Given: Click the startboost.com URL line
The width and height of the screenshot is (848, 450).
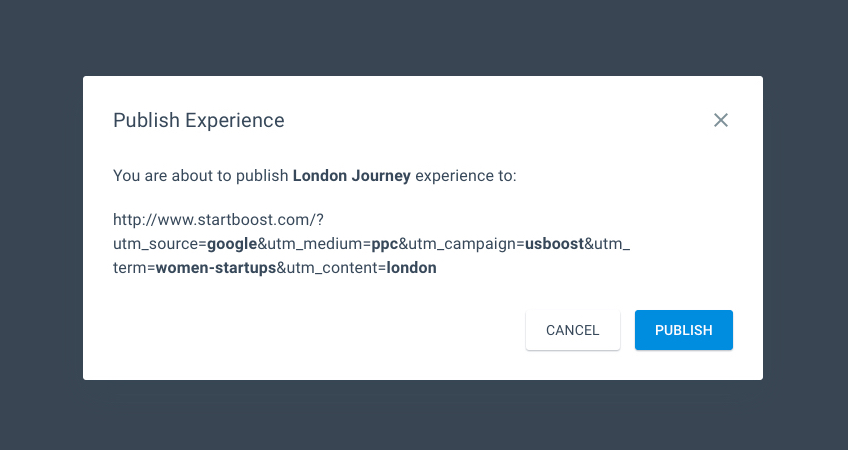Looking at the screenshot, I should (219, 216).
